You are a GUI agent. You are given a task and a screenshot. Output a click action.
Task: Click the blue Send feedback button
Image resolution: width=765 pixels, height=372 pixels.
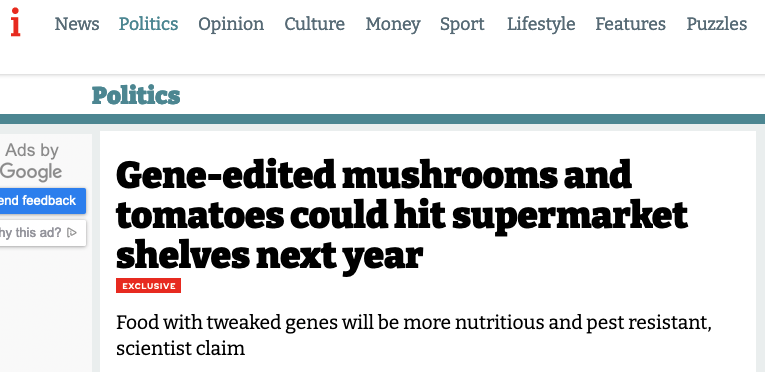(43, 201)
